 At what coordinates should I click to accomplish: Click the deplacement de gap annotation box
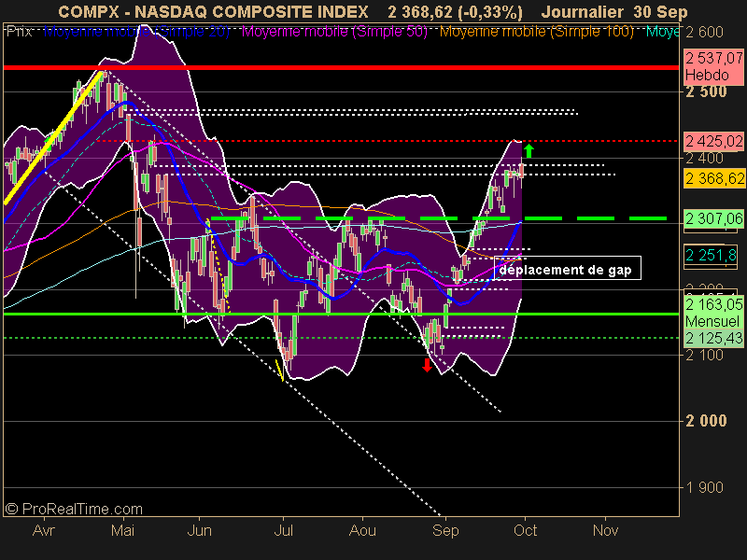click(567, 268)
